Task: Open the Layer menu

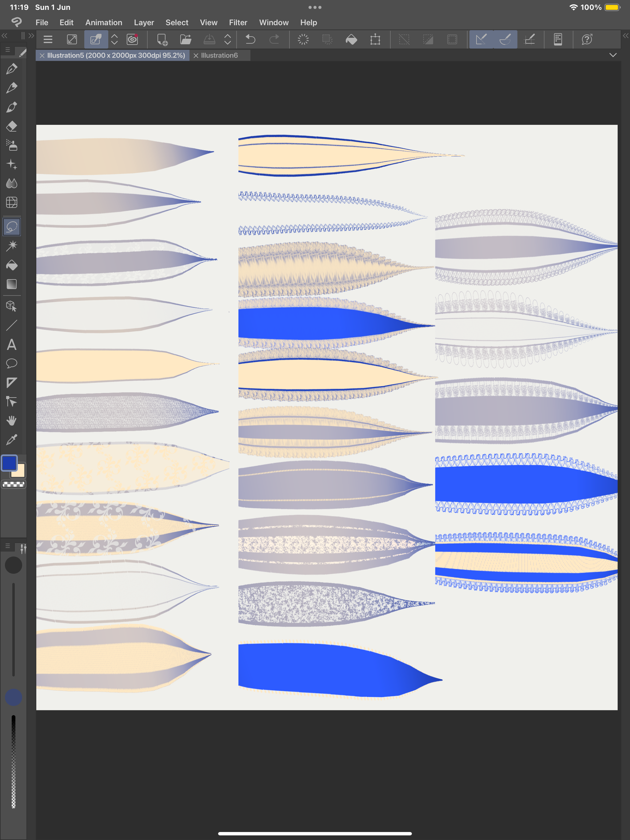Action: pyautogui.click(x=144, y=22)
